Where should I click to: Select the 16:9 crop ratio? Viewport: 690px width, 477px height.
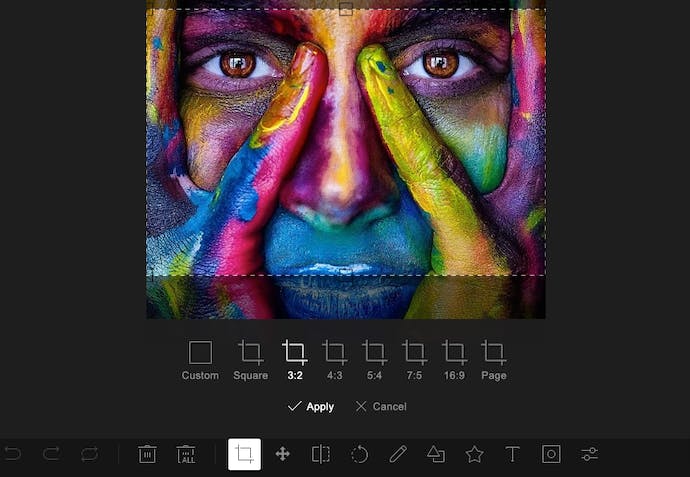[x=454, y=360]
